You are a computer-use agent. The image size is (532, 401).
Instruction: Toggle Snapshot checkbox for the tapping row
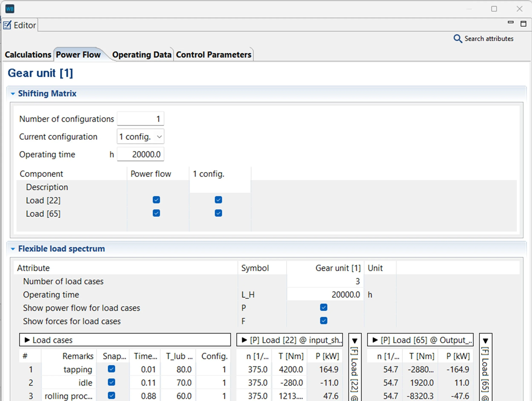tap(111, 369)
